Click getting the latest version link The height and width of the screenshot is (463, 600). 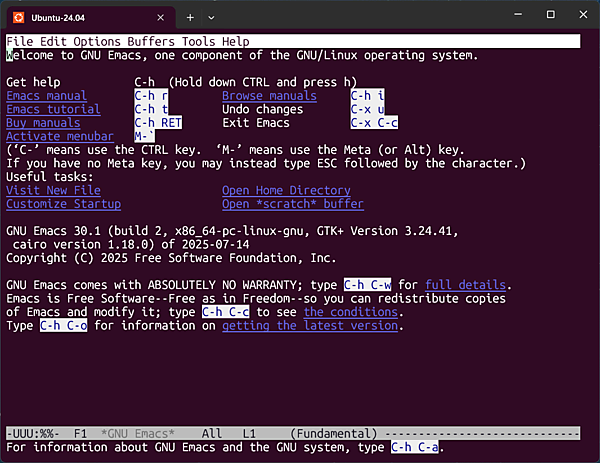(310, 326)
